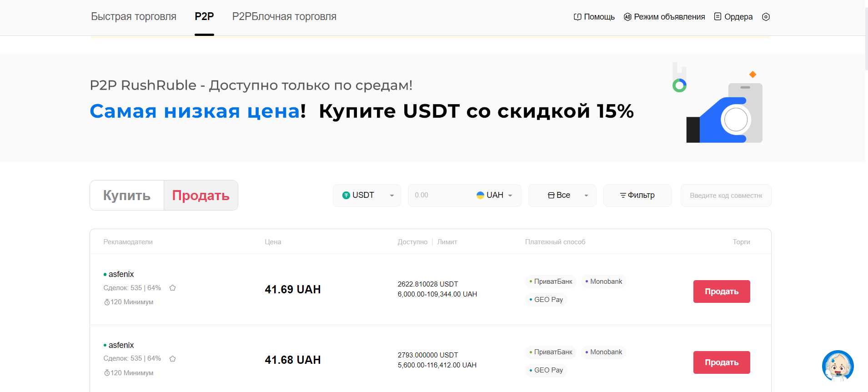The height and width of the screenshot is (392, 868).
Task: Click the 41.69 UAH price
Action: (x=293, y=290)
